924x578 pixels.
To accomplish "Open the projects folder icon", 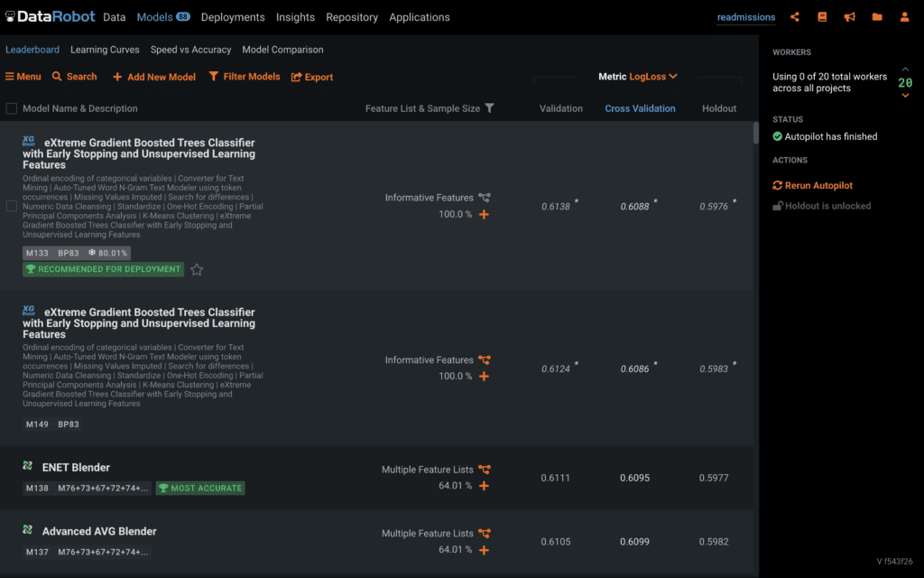I will (x=877, y=17).
